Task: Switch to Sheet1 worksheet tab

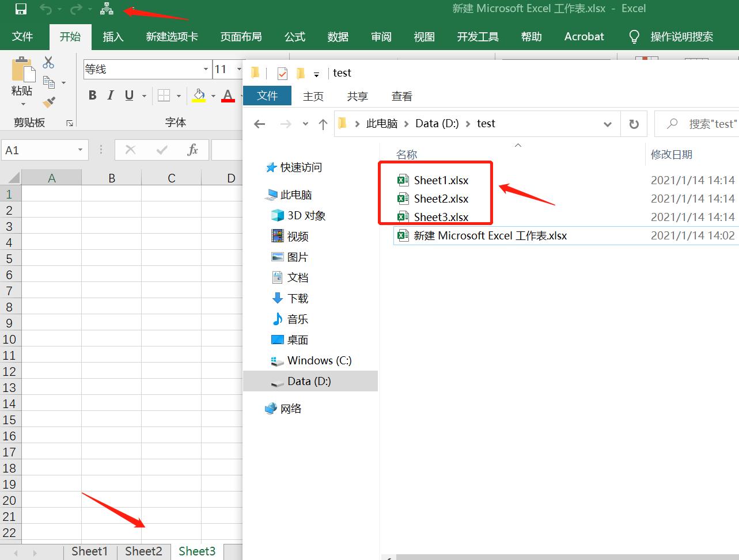Action: [x=89, y=551]
